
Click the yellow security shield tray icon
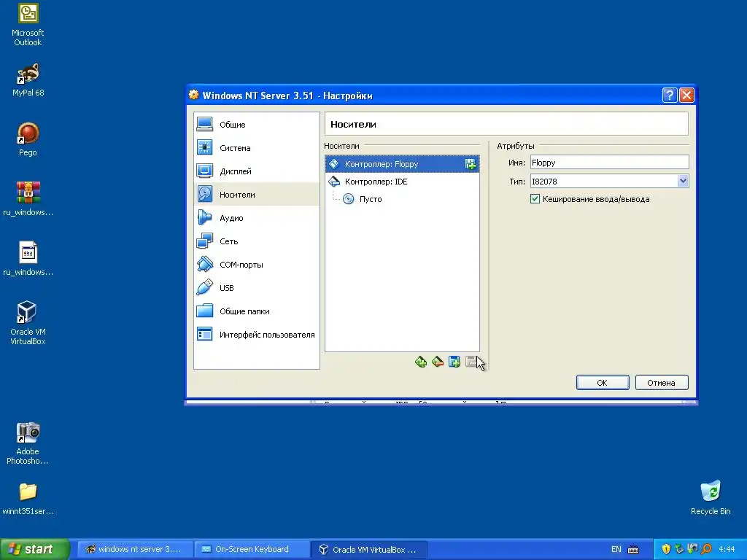tap(666, 549)
